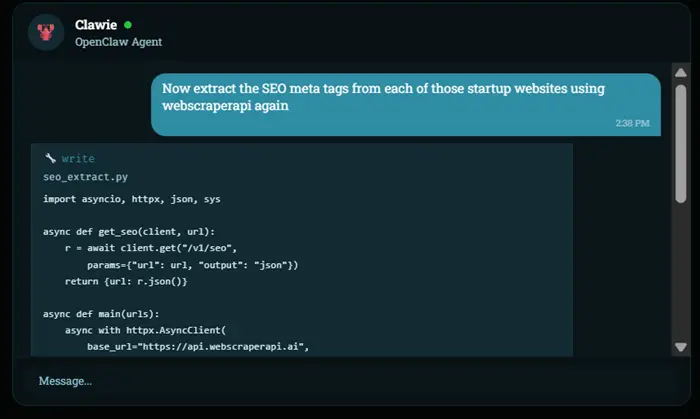Click the scrollbar up arrow
Screen dimensions: 700x419
click(x=680, y=73)
